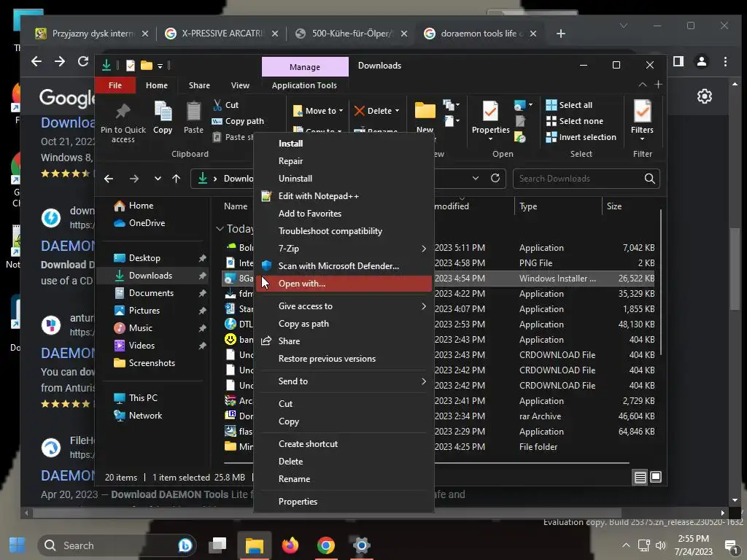Open Firefox from the taskbar
Image resolution: width=747 pixels, height=560 pixels.
coord(290,545)
